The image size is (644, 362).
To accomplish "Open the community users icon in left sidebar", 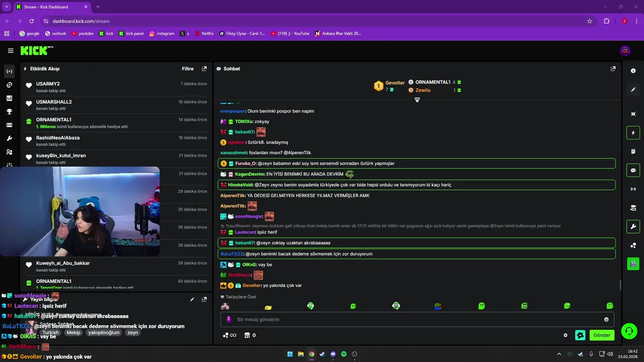I will pyautogui.click(x=9, y=152).
